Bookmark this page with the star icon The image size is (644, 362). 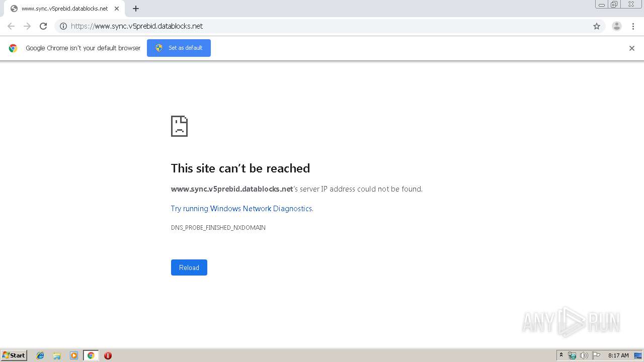[x=597, y=26]
